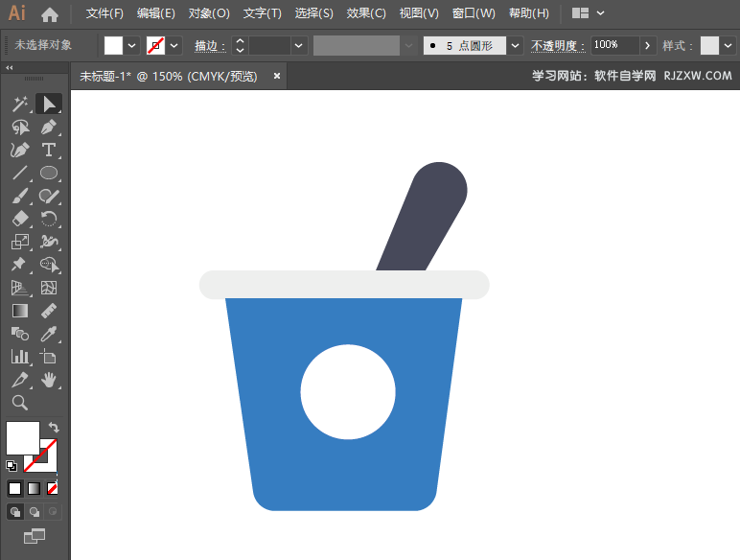Choose the Type tool
The height and width of the screenshot is (560, 740).
49,150
